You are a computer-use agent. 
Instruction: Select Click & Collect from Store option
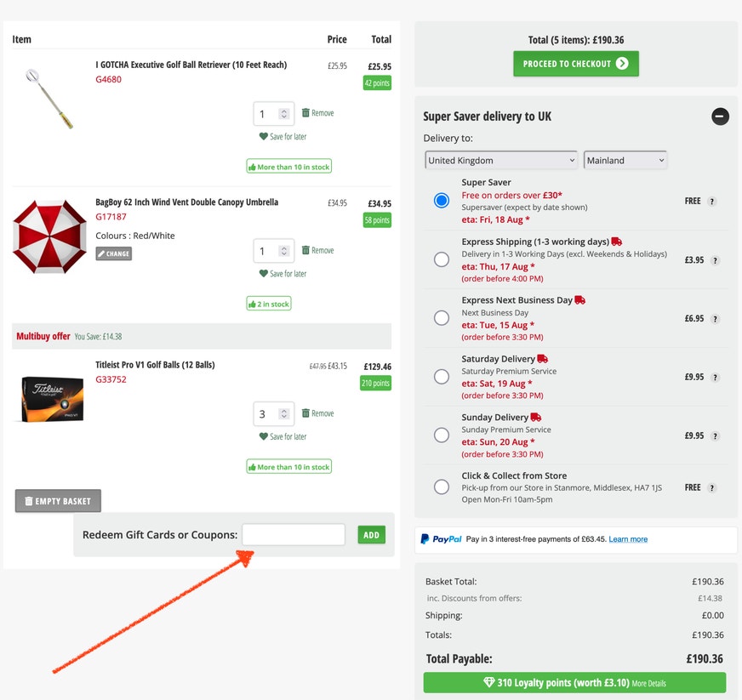coord(442,487)
